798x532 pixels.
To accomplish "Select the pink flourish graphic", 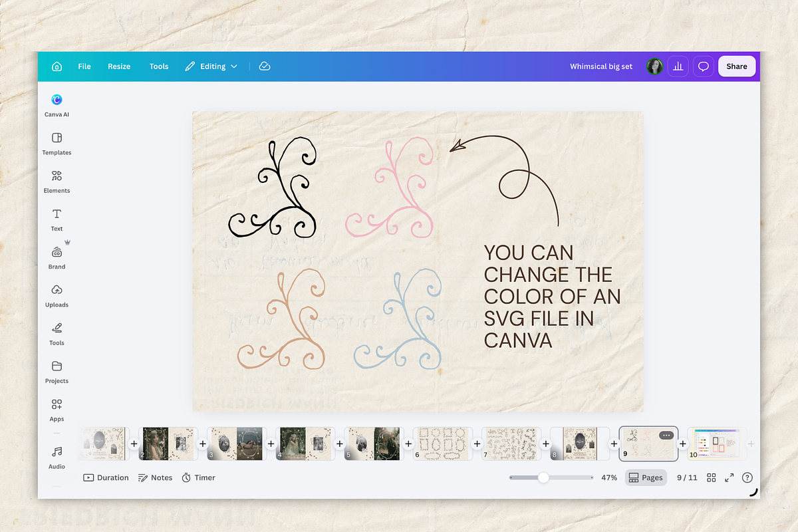I will tap(390, 187).
